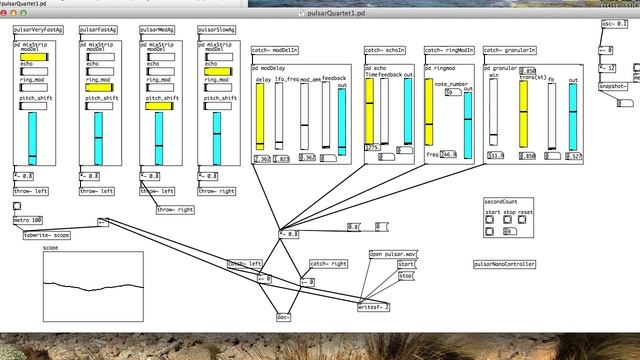This screenshot has height=360, width=640.
Task: Click inside the scope waveform graph
Action: 93,287
